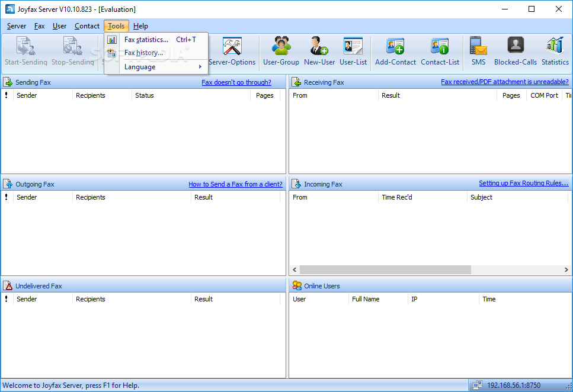Click the Fax statistics menu icon
This screenshot has height=392, width=573.
click(x=112, y=40)
